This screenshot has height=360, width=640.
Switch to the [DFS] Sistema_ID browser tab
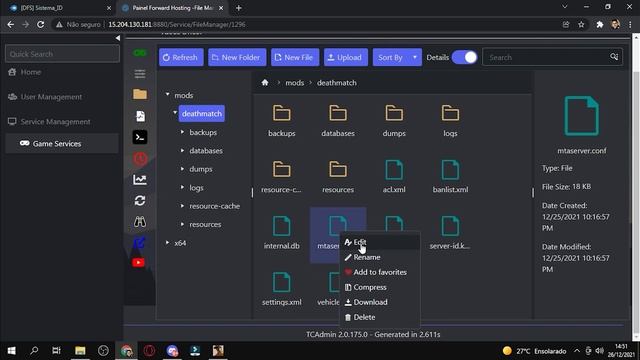pyautogui.click(x=60, y=8)
